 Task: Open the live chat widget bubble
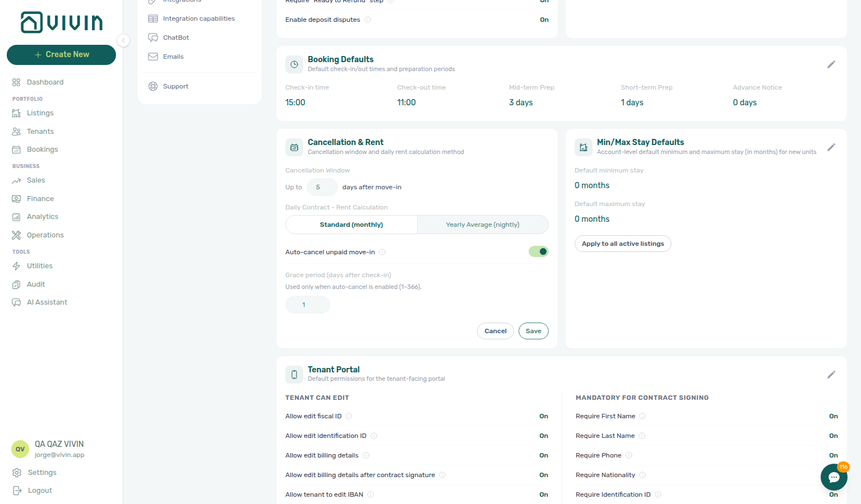[834, 477]
